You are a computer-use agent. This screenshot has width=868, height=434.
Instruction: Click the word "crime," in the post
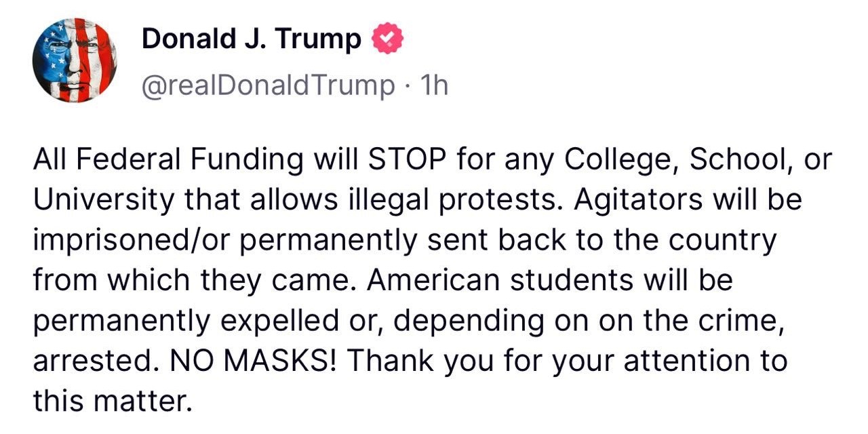coord(745,320)
